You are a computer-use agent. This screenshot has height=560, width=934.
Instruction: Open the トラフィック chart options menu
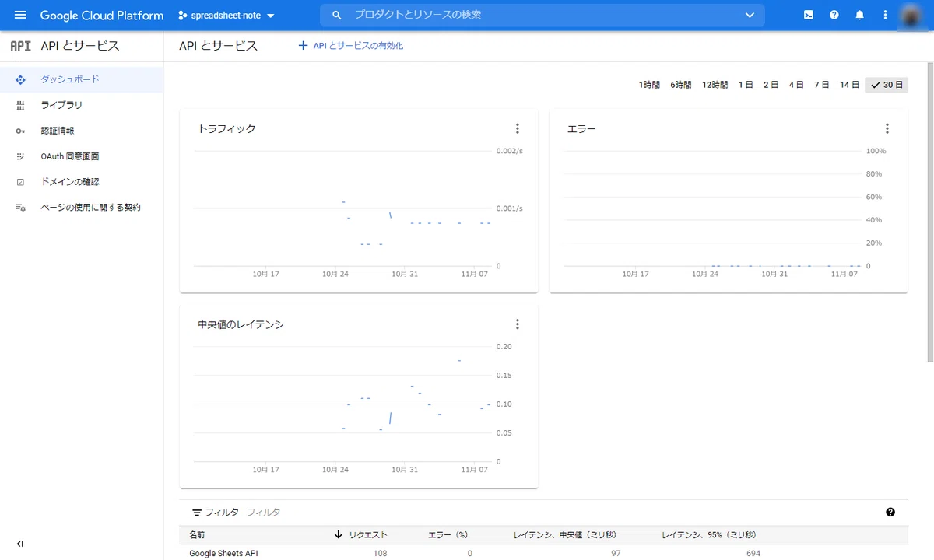[x=518, y=129]
